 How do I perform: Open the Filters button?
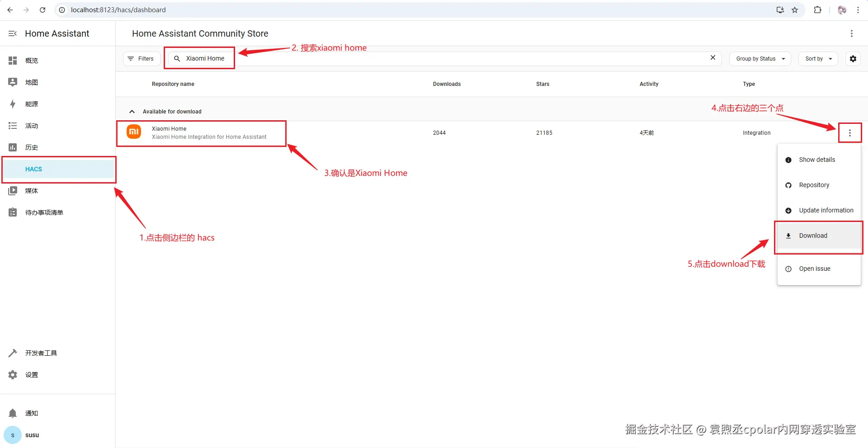point(142,59)
